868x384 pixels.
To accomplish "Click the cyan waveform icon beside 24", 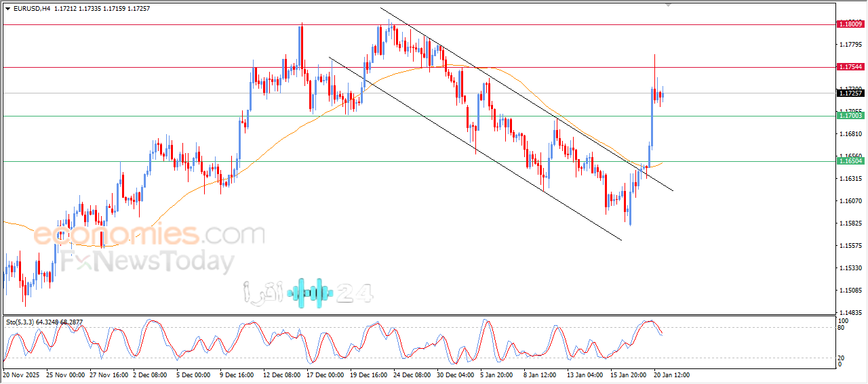I will (310, 293).
